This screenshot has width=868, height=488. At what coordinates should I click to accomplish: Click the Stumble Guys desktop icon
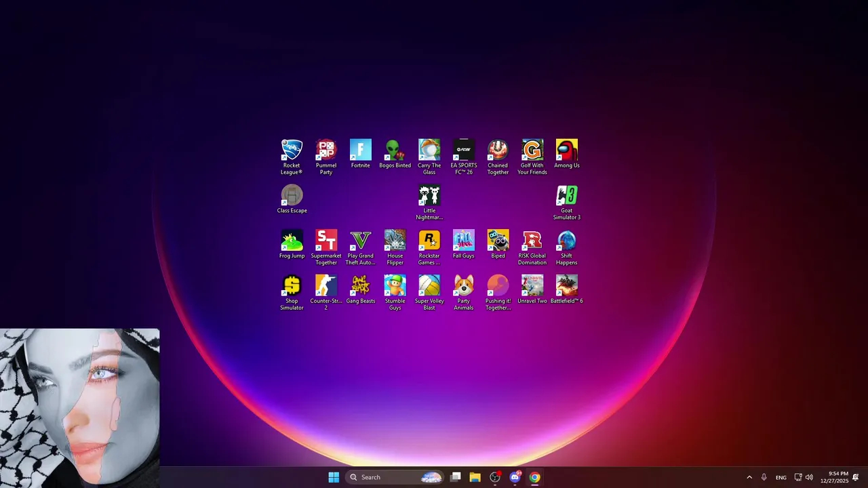395,293
